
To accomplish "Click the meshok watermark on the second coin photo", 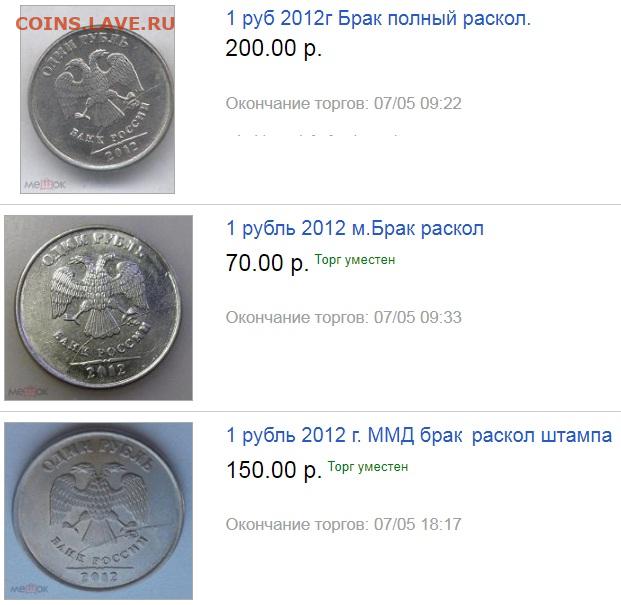I will pos(28,392).
